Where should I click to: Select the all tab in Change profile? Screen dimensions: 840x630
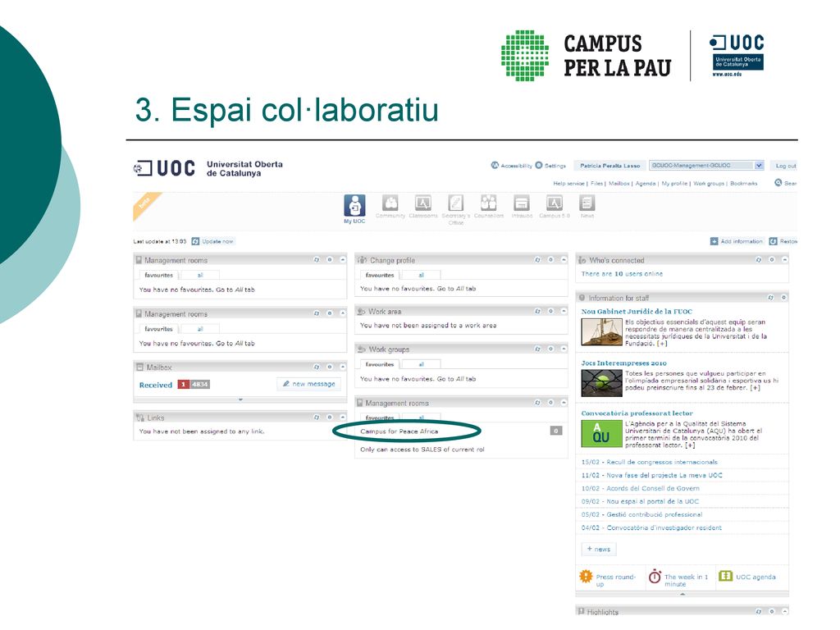click(421, 275)
